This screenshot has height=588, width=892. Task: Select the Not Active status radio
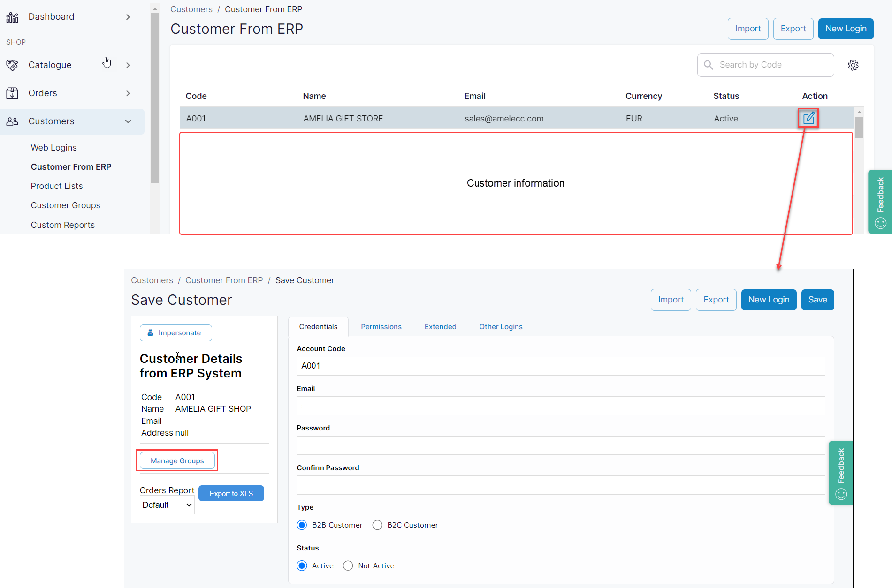[348, 566]
